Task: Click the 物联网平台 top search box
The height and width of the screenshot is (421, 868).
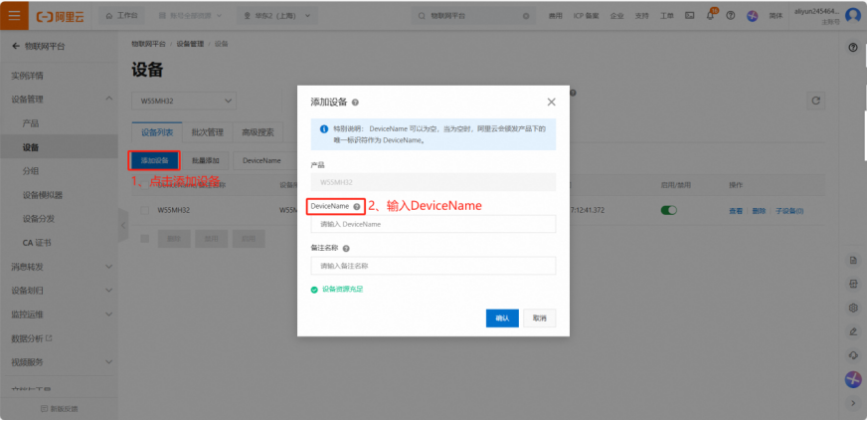Action: point(475,16)
